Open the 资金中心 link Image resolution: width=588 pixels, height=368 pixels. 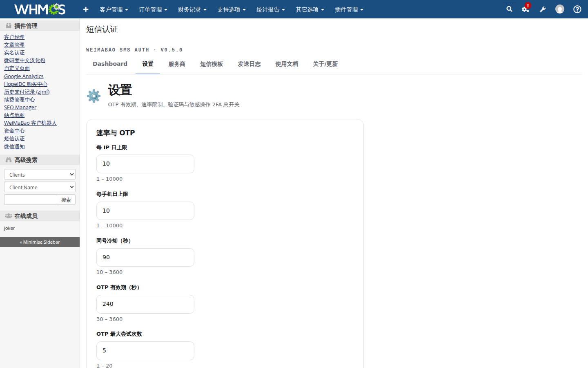pos(14,130)
